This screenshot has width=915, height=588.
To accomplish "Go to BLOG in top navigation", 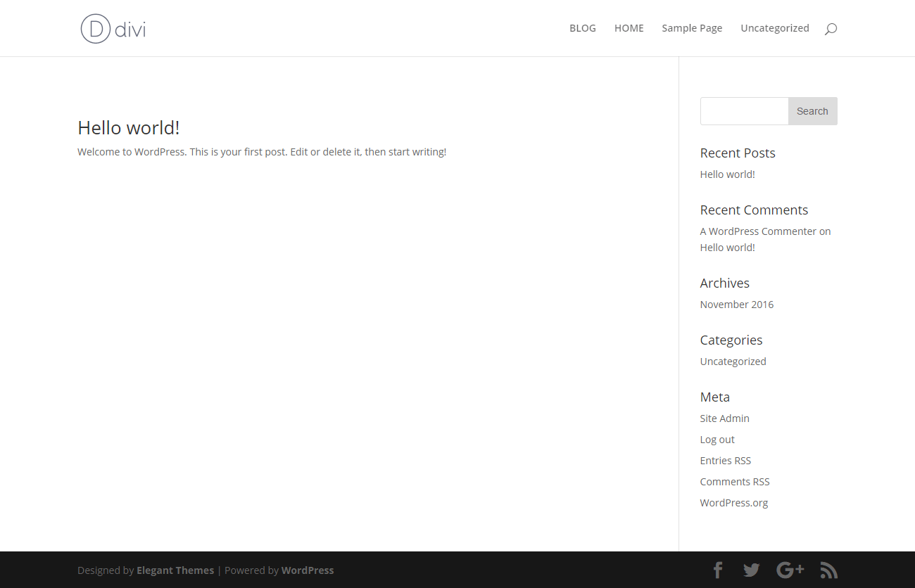I will coord(583,28).
